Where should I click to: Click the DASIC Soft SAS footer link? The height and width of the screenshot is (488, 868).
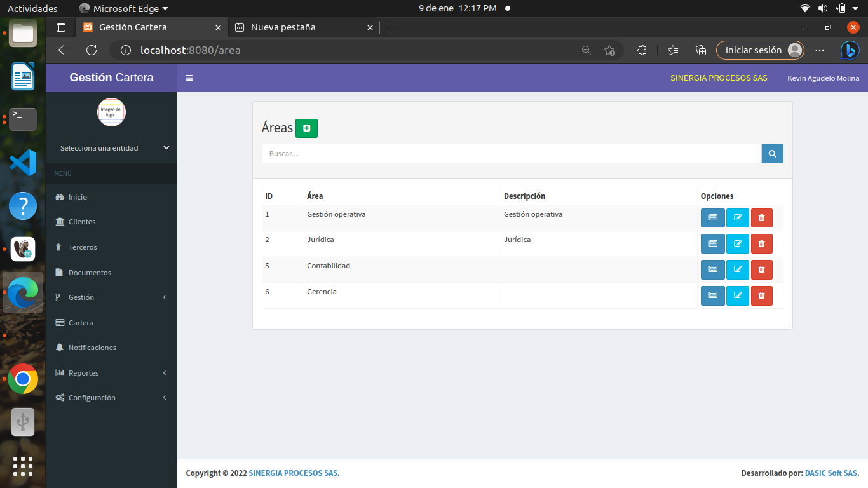[831, 473]
